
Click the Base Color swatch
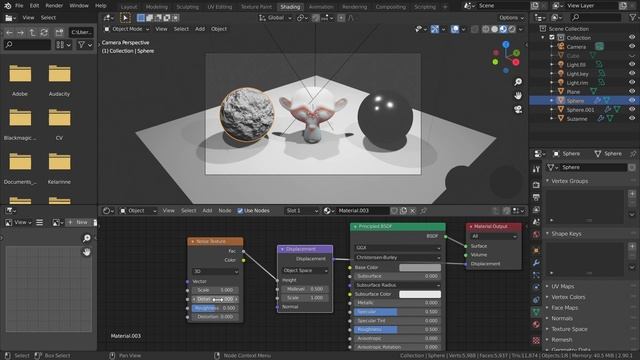pos(420,267)
